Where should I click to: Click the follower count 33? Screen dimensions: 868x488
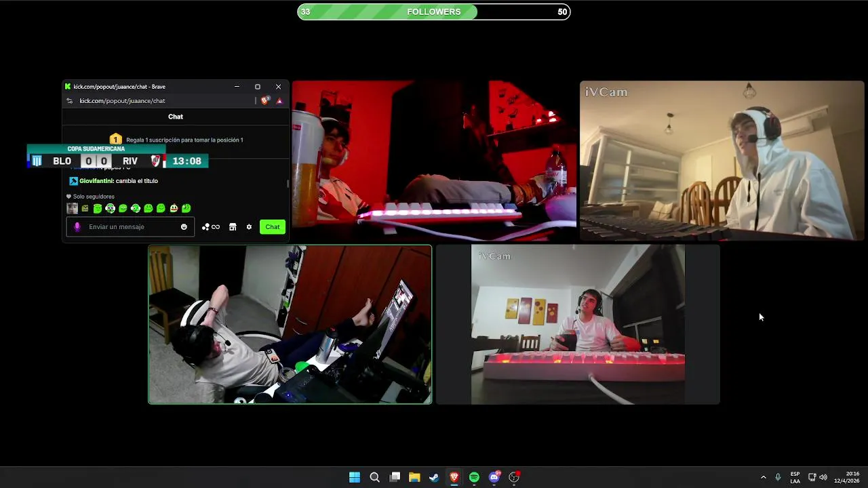[x=306, y=12]
